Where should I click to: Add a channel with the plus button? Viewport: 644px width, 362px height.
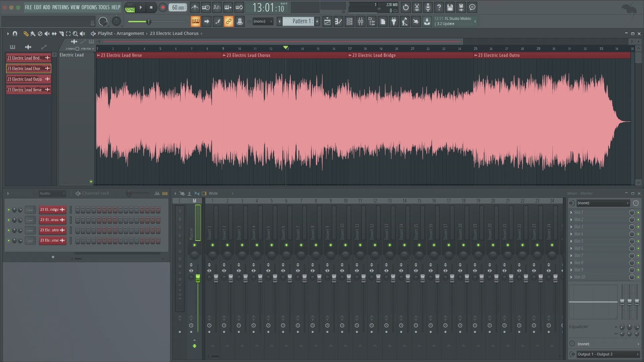point(53,257)
